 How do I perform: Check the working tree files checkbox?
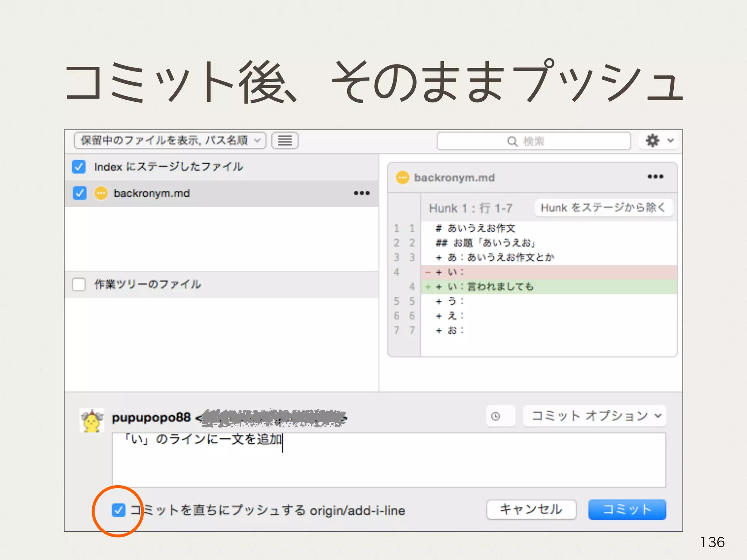coord(79,284)
